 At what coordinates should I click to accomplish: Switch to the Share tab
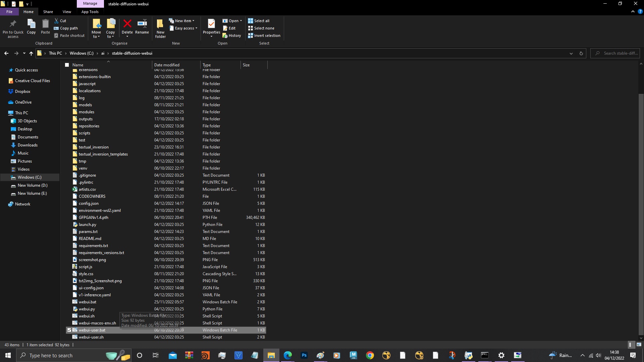tap(48, 11)
